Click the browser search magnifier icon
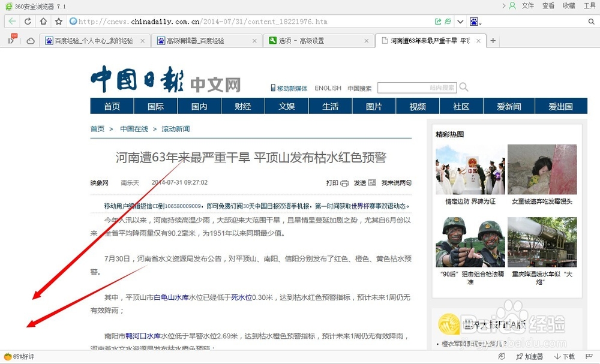 click(591, 22)
